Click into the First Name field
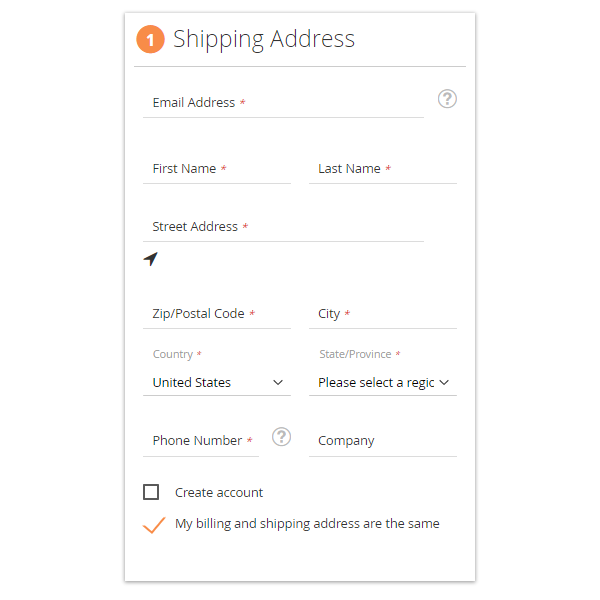 pyautogui.click(x=216, y=169)
